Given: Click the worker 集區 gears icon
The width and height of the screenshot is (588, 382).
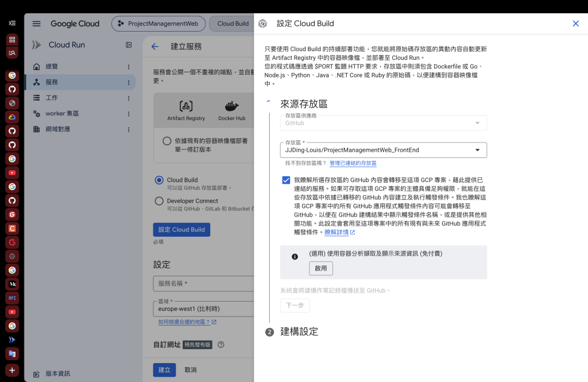Looking at the screenshot, I should pyautogui.click(x=36, y=113).
